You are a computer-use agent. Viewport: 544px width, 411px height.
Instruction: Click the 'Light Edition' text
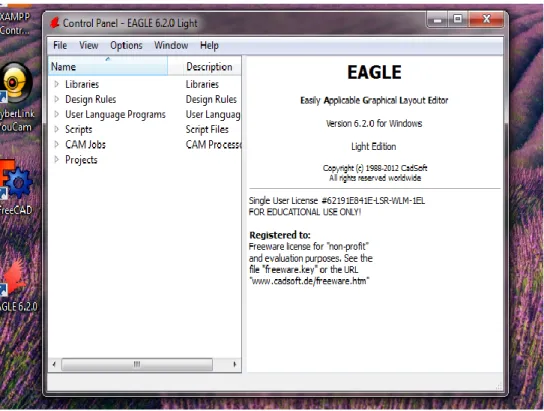(x=373, y=146)
